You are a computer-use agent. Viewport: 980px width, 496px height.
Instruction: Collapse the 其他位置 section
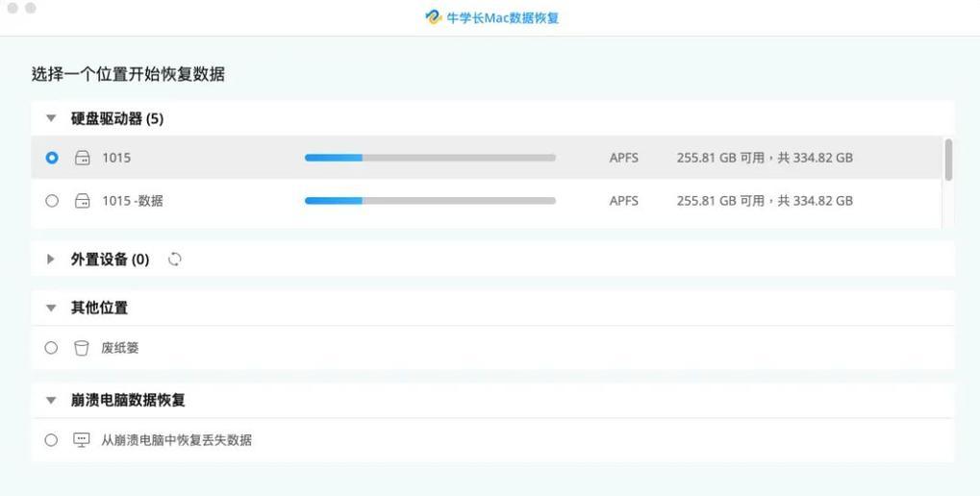pos(51,308)
